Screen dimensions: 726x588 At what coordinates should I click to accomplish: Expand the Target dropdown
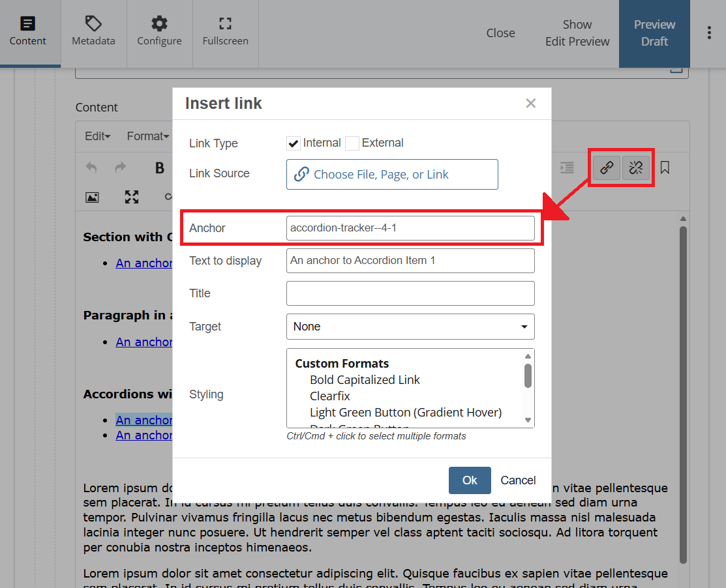[410, 327]
